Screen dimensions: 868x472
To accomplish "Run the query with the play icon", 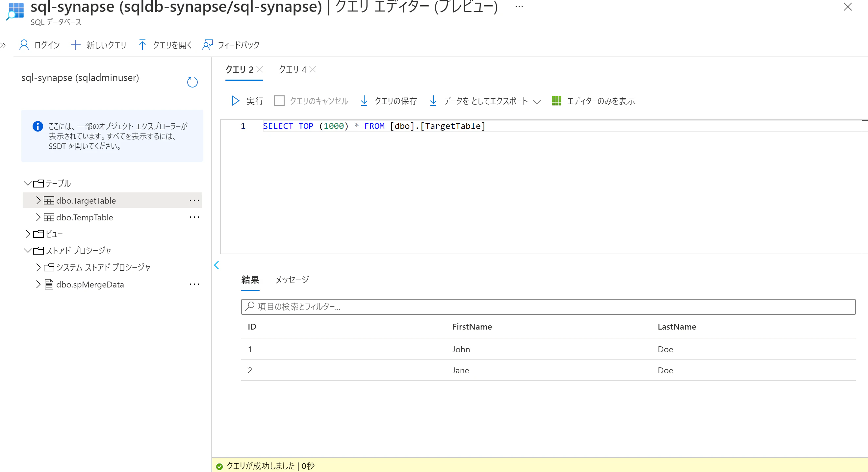I will (x=235, y=101).
